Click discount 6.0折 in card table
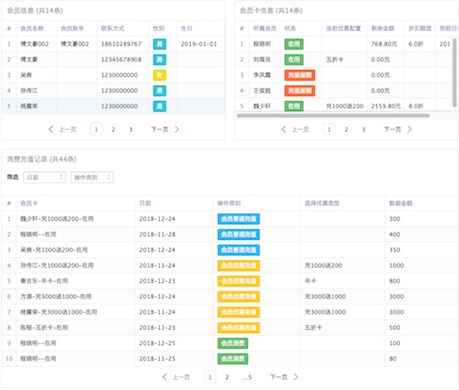This screenshot has width=459, height=390. tap(416, 44)
